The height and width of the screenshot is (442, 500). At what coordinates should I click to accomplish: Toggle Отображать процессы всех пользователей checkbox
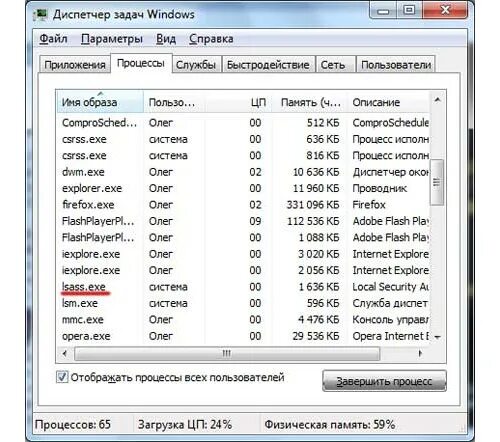[x=62, y=377]
